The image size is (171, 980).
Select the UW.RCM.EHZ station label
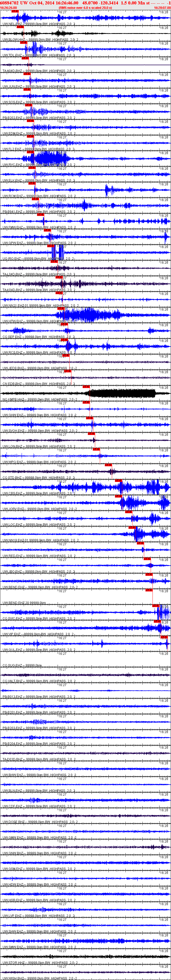[x=38, y=196]
